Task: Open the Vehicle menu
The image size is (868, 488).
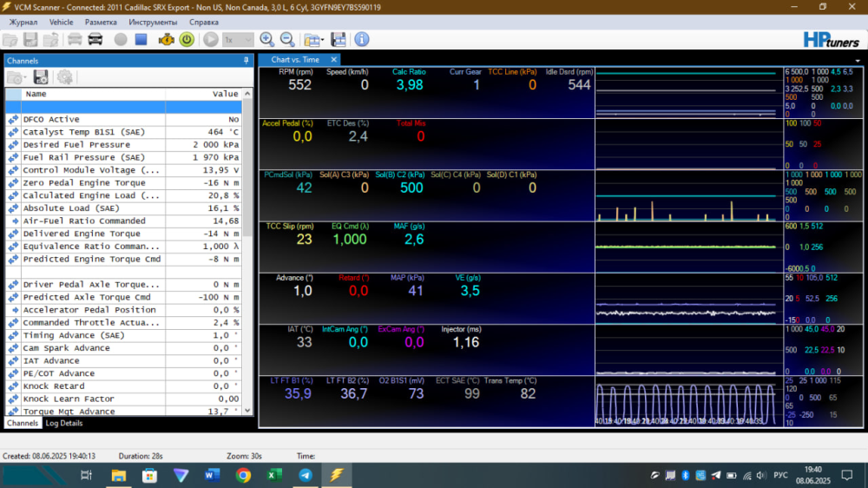Action: [x=61, y=22]
